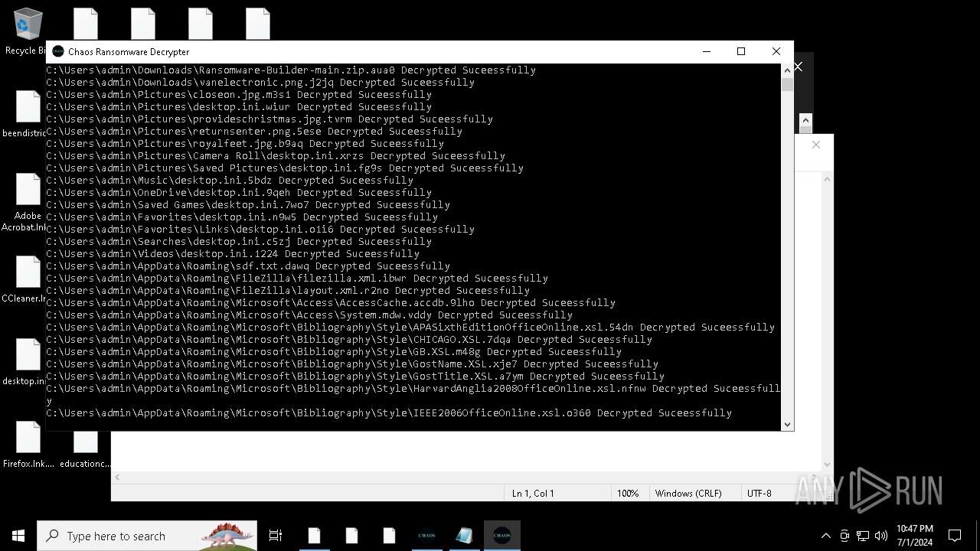
Task: Click the Camera Roll\desktop.ini.xrzs line
Action: tap(276, 155)
